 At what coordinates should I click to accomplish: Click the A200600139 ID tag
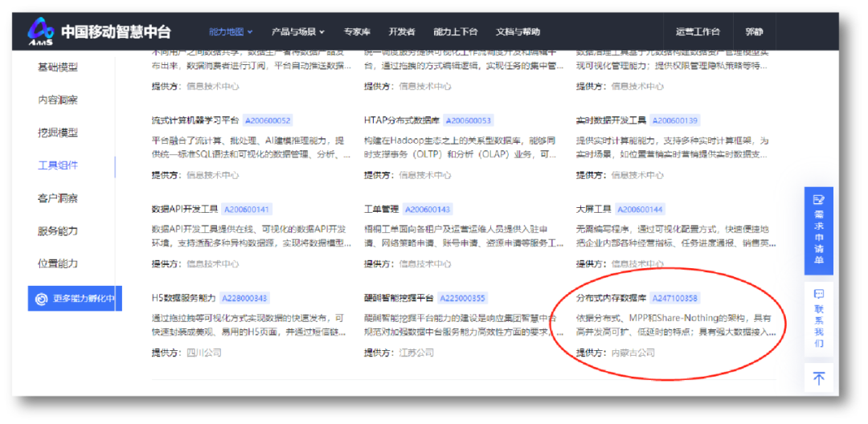[675, 120]
